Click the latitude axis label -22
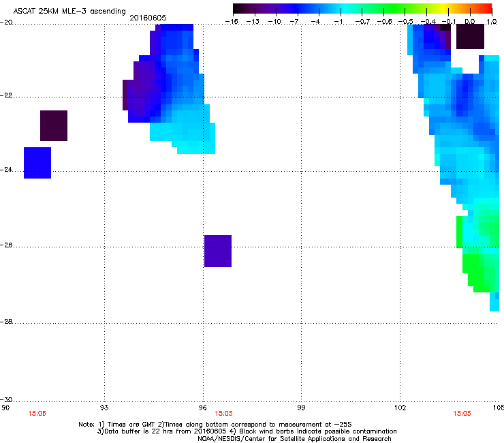 pos(6,95)
